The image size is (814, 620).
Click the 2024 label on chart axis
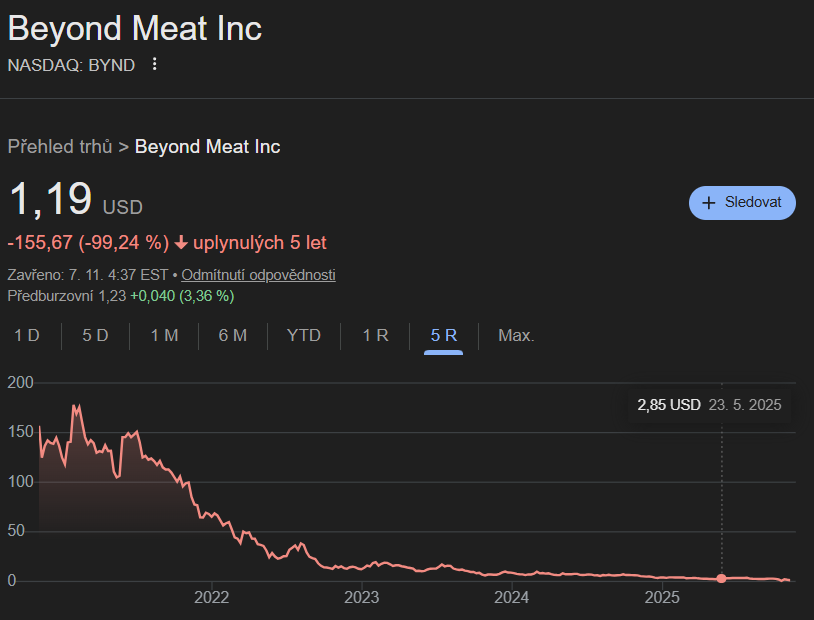[x=512, y=598]
